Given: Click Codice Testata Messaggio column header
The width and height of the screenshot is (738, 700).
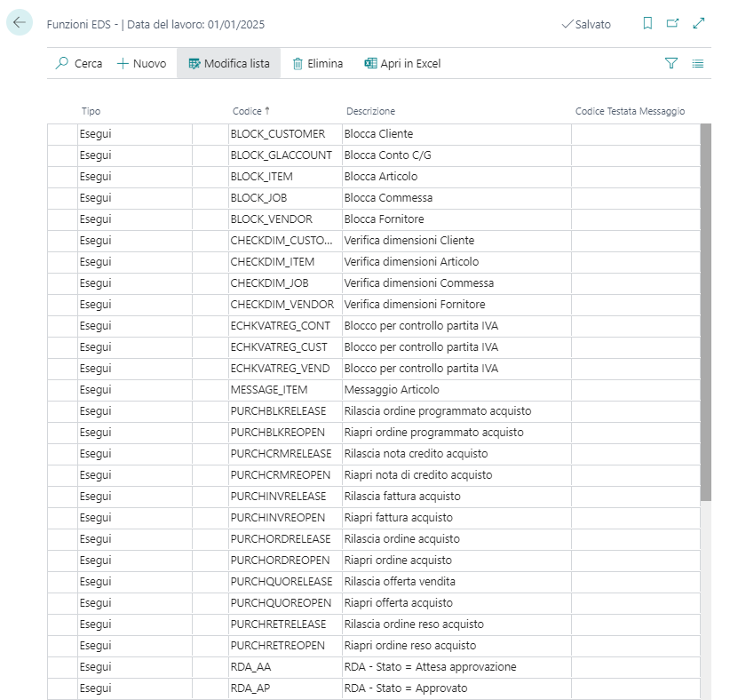Looking at the screenshot, I should [x=630, y=111].
